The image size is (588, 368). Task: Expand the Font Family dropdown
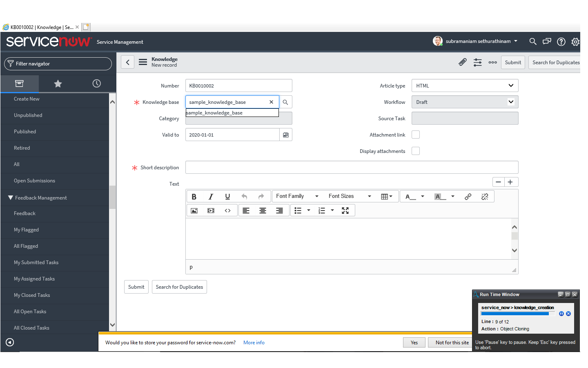[297, 196]
